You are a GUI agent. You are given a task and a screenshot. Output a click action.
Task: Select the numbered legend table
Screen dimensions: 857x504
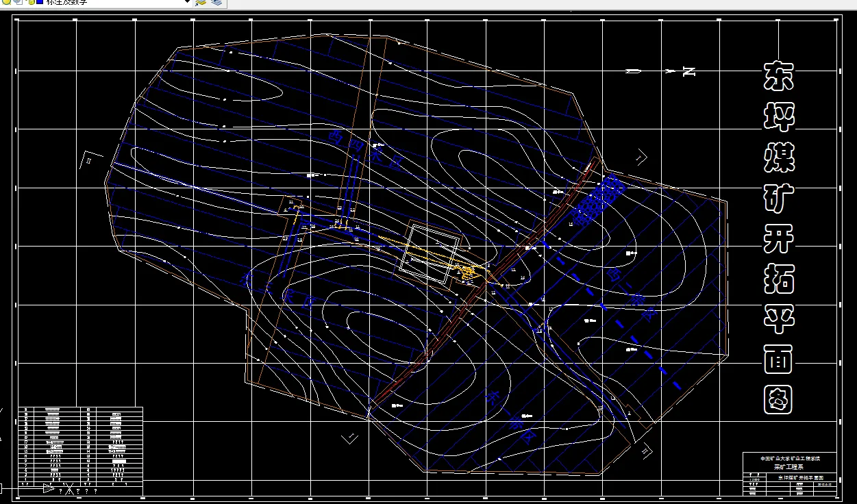click(x=80, y=446)
